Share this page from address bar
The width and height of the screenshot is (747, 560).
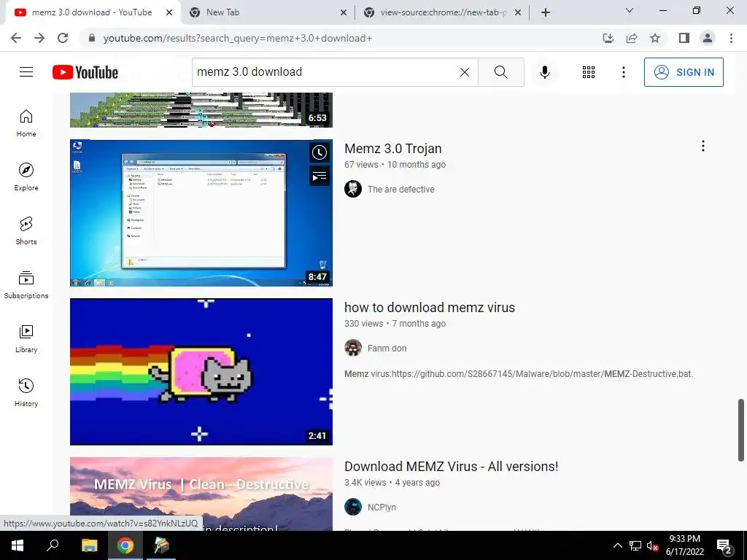coord(632,38)
